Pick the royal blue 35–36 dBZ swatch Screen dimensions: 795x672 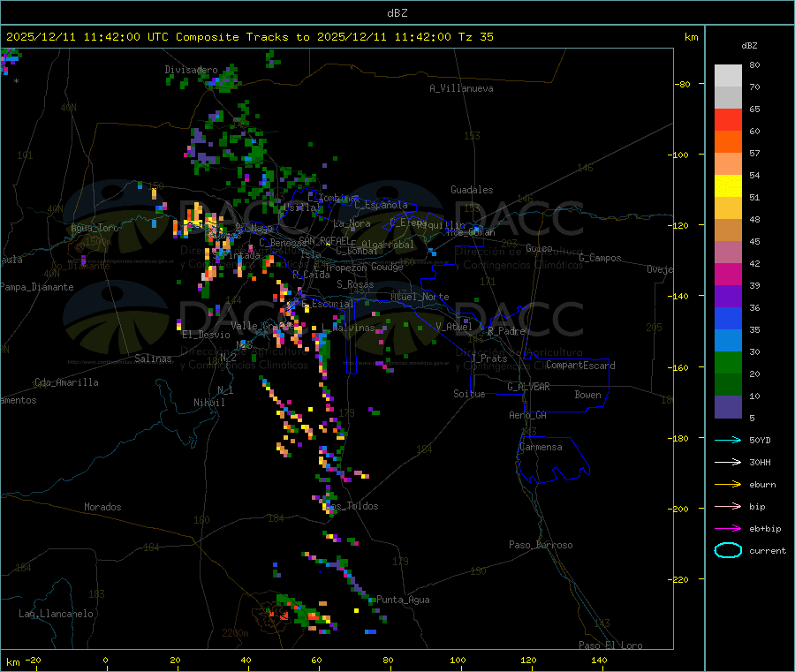[x=728, y=319]
